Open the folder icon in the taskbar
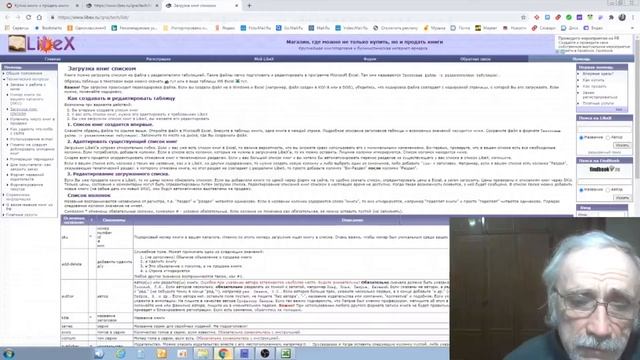The image size is (640, 360). point(202,353)
